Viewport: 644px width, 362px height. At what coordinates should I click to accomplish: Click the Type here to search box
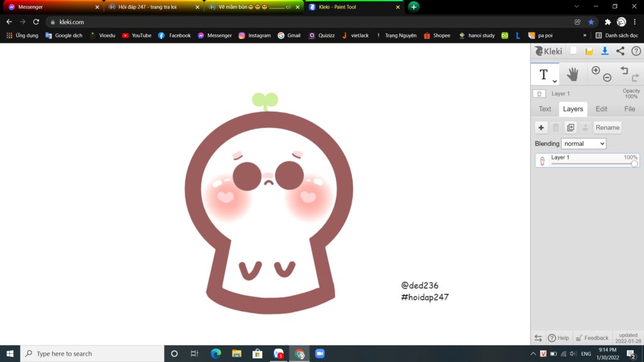click(92, 353)
